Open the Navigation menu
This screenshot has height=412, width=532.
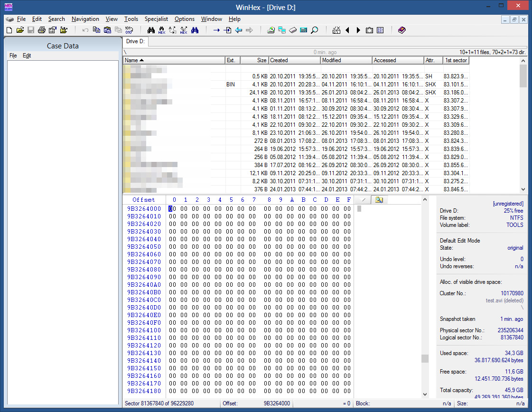85,19
